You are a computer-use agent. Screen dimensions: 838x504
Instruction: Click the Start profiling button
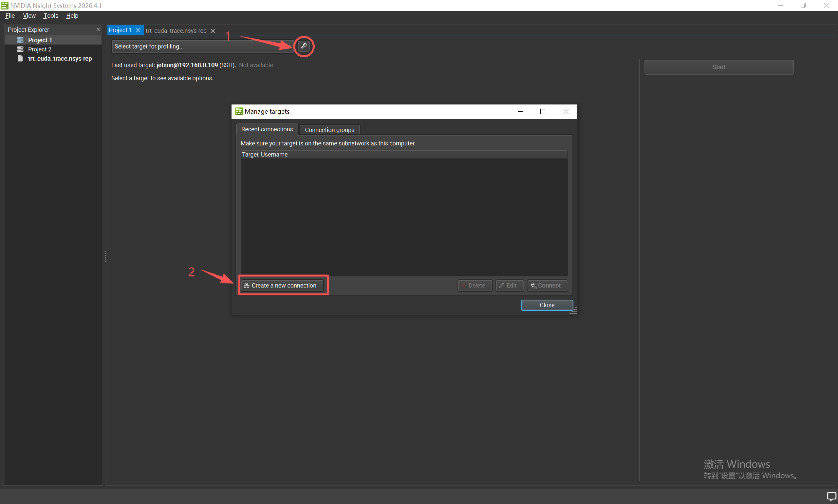coord(719,67)
